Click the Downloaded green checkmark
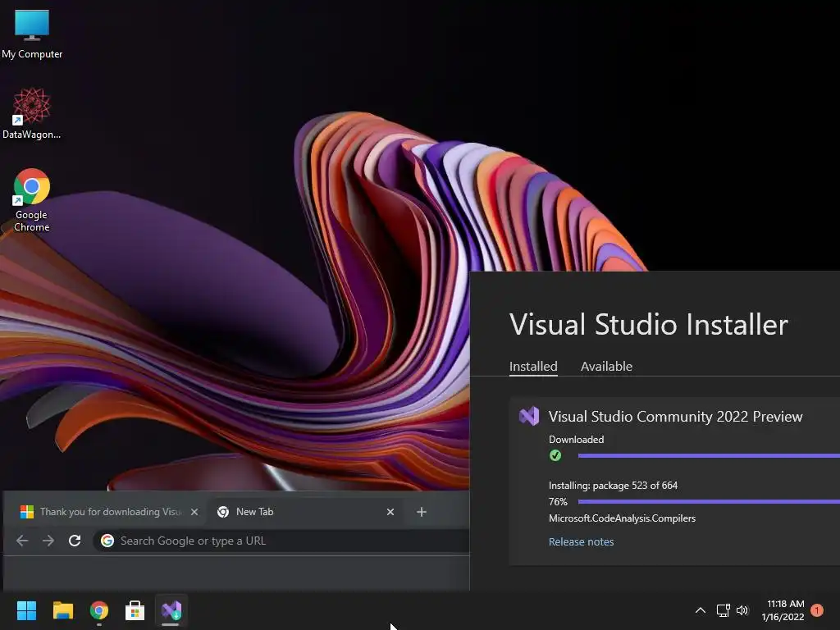This screenshot has height=630, width=840. click(x=555, y=455)
